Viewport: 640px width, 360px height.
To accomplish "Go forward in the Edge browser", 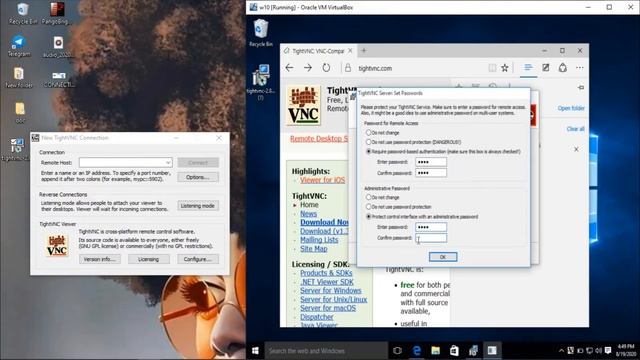I will 308,68.
